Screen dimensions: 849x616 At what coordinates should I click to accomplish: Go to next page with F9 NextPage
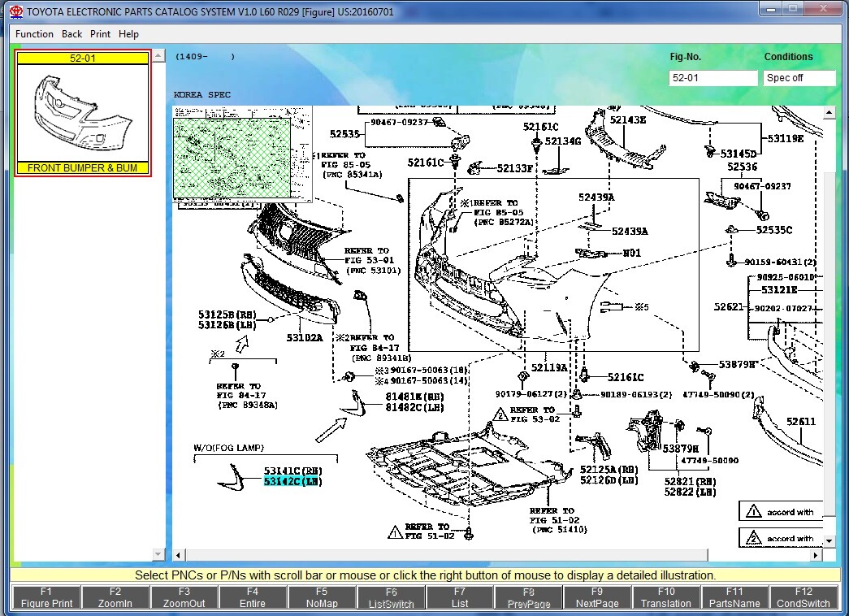coord(597,597)
